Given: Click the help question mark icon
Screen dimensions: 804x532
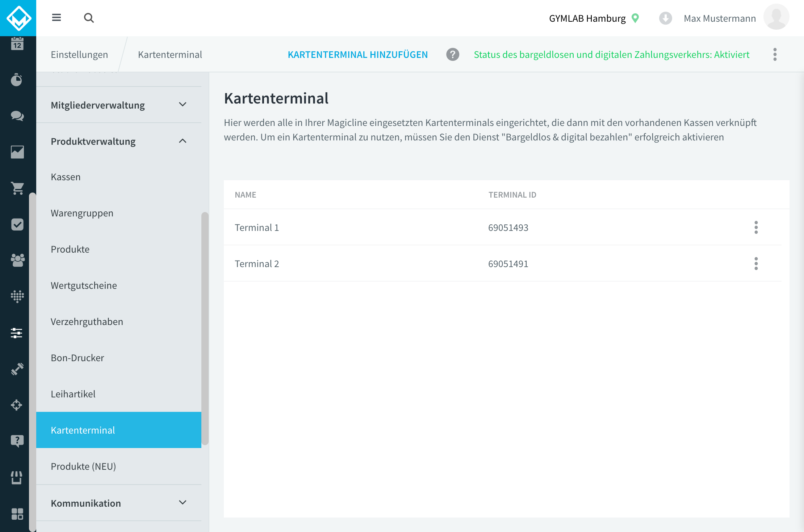Looking at the screenshot, I should 453,55.
